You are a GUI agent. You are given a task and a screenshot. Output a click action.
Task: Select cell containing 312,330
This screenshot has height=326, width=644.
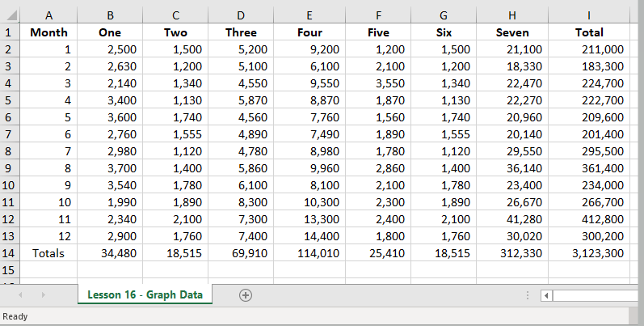(x=512, y=253)
